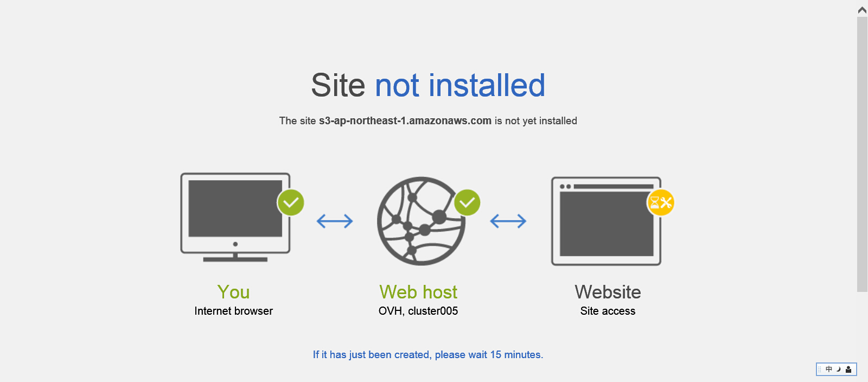This screenshot has height=382, width=868.
Task: Click the 'Site access' label under Website
Action: click(x=608, y=311)
